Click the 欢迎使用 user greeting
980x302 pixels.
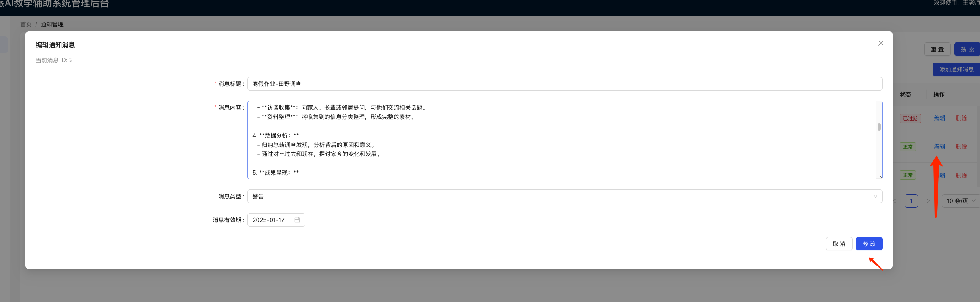(957, 3)
